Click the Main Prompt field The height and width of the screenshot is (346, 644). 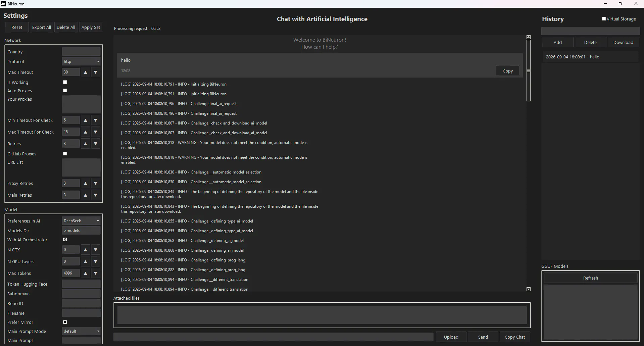tap(81, 340)
